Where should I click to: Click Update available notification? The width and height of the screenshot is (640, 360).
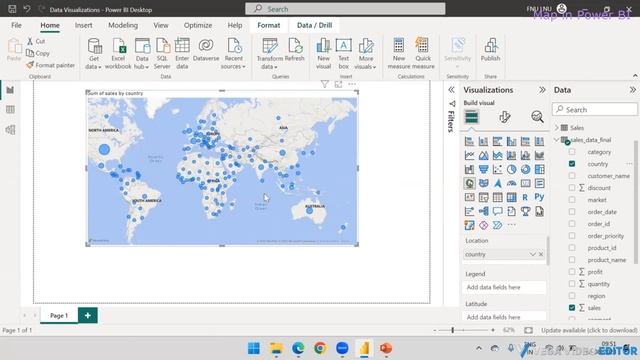coord(589,330)
